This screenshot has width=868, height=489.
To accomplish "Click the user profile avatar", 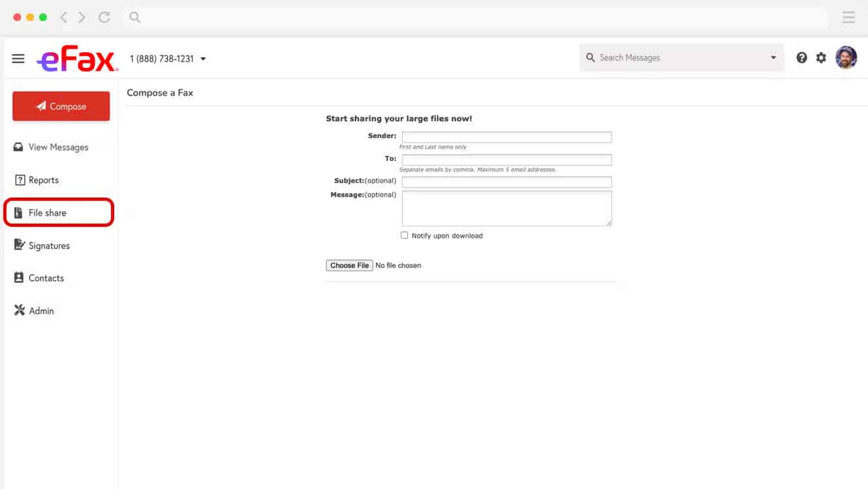I will [x=846, y=58].
